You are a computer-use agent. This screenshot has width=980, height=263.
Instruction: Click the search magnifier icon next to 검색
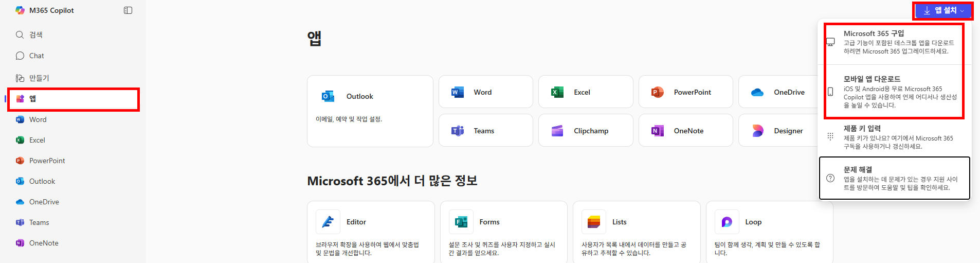(20, 34)
